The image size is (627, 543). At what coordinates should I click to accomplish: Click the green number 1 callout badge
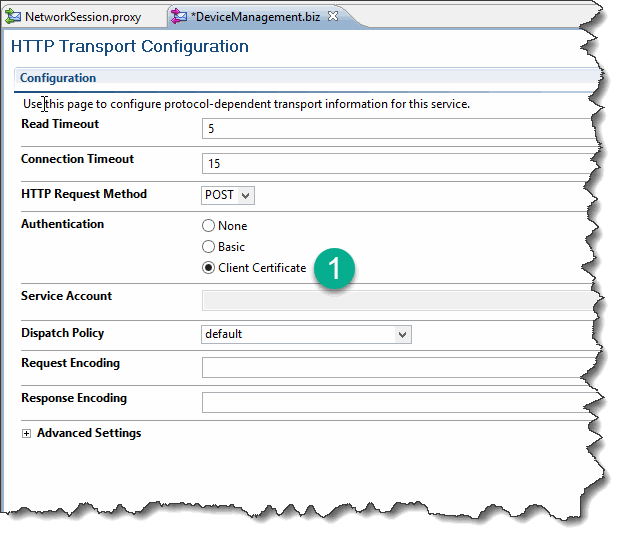coord(334,268)
